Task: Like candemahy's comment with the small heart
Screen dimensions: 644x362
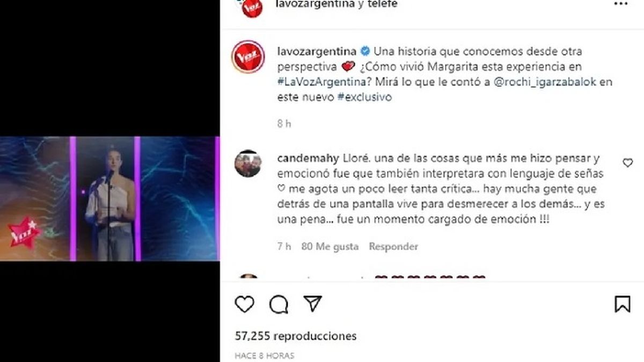Action: coord(627,163)
